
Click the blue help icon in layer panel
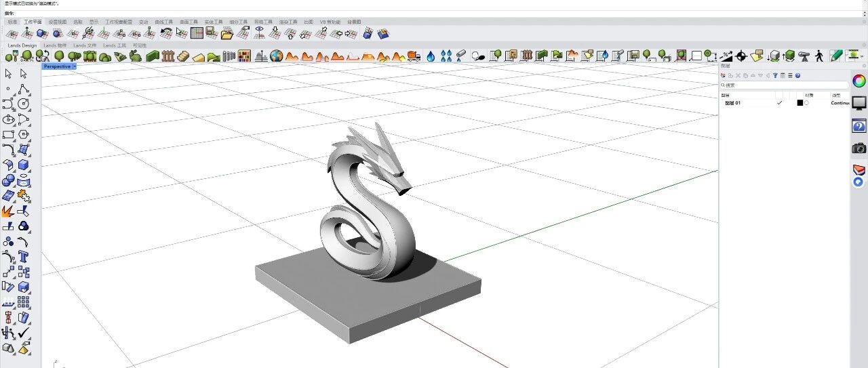[798, 75]
